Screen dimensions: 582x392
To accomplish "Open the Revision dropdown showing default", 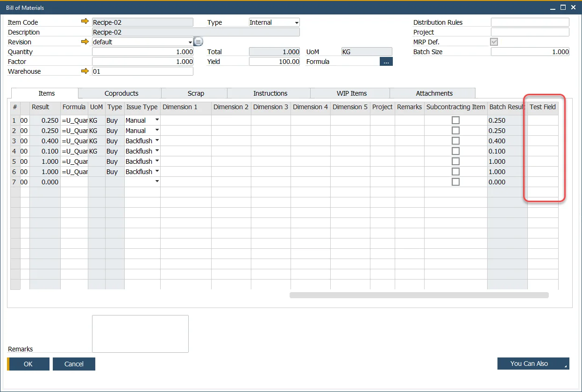I will coord(190,42).
